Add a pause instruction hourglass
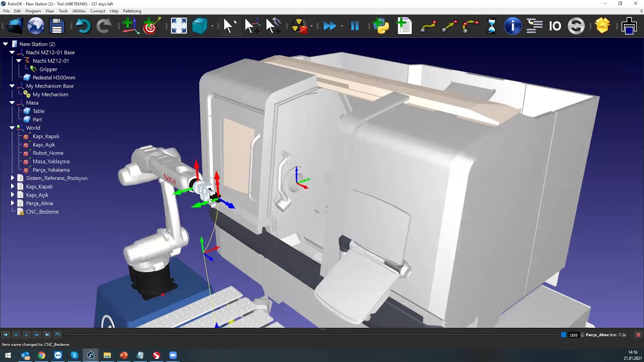Viewport: 644px width, 362px height. pyautogui.click(x=492, y=26)
